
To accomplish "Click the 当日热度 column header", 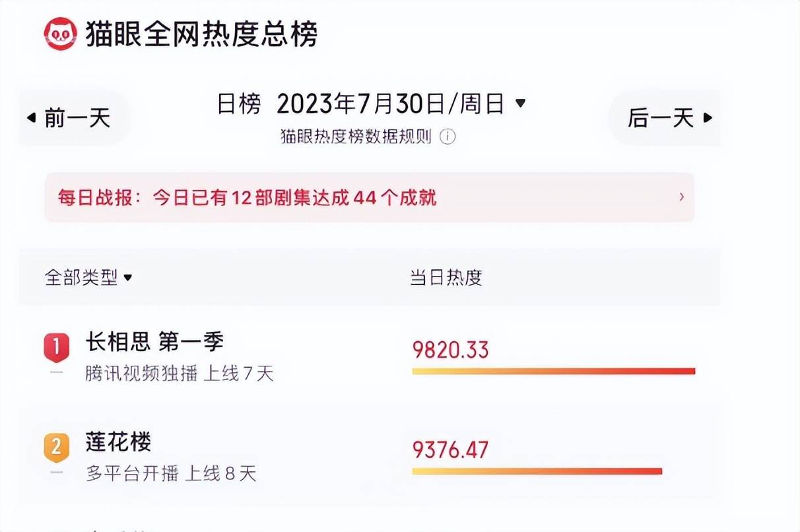I will point(446,278).
